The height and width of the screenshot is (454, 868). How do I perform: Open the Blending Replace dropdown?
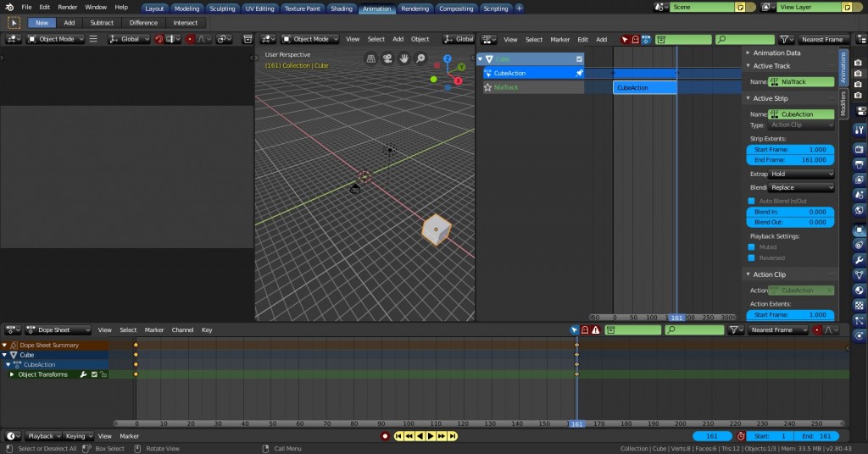(x=801, y=187)
